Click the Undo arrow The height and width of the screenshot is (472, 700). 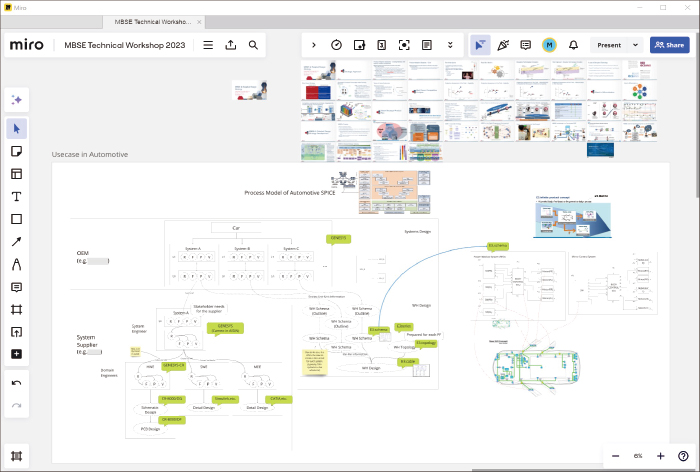pos(17,383)
